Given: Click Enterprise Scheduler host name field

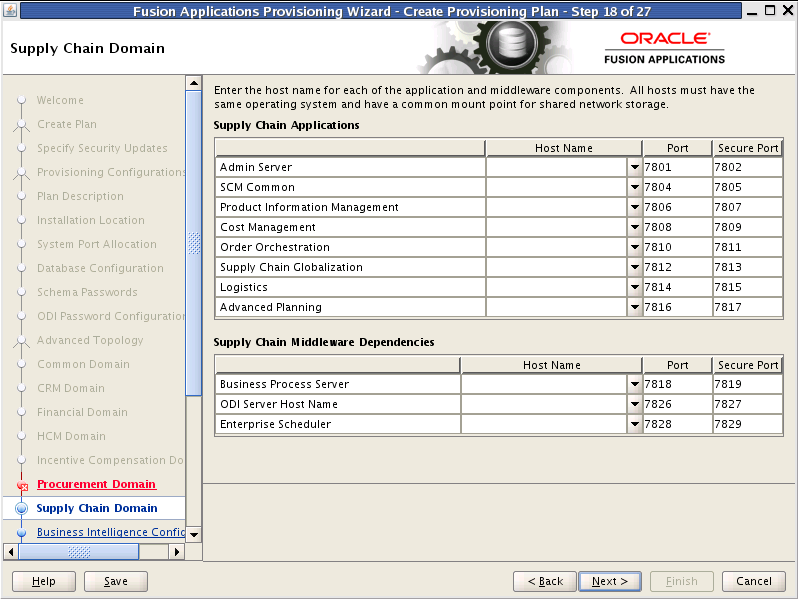Looking at the screenshot, I should point(544,424).
